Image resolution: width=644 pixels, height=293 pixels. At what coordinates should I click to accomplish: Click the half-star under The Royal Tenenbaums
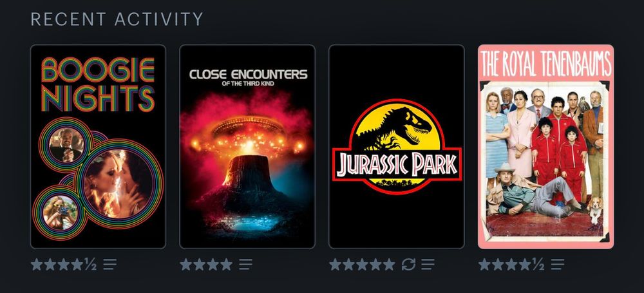pos(538,264)
